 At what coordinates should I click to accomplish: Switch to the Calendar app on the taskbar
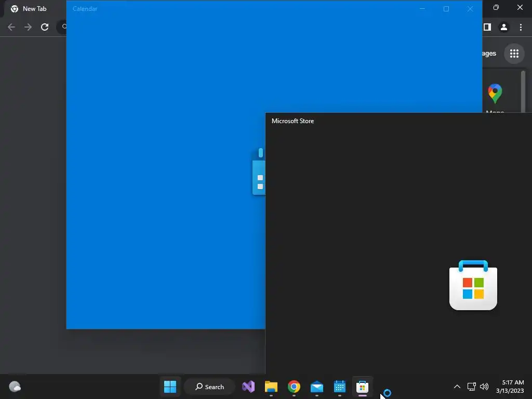pyautogui.click(x=339, y=387)
